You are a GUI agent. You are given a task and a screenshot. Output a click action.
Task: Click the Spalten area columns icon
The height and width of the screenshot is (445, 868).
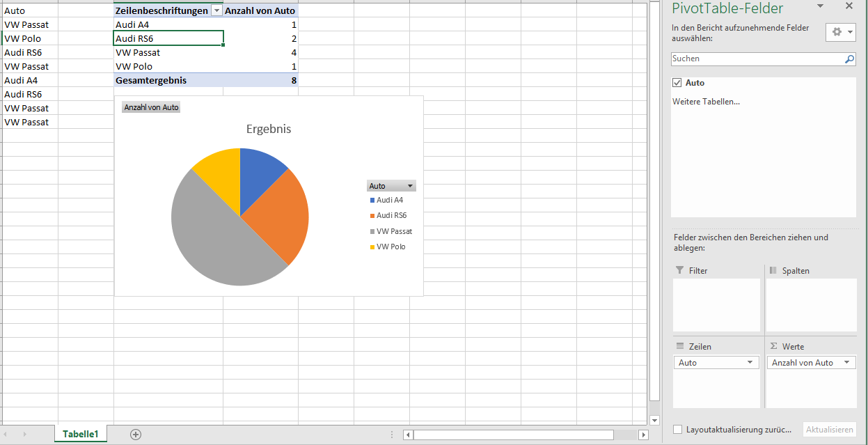tap(773, 270)
